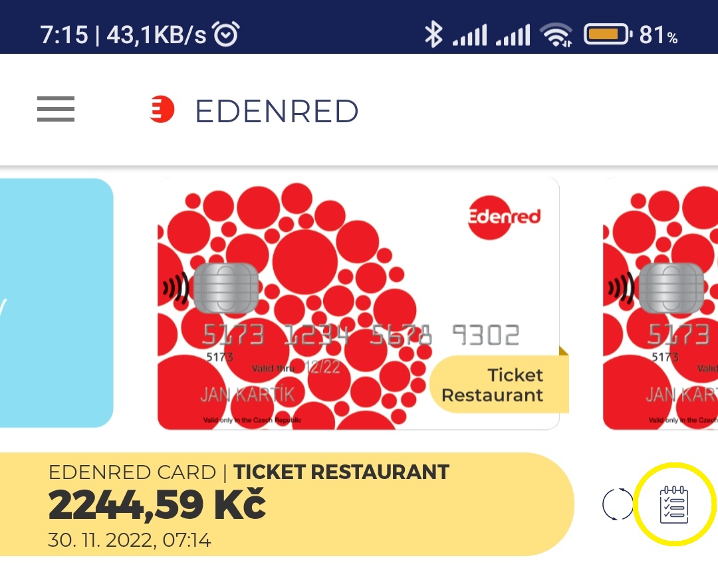Viewport: 718px width, 588px height.
Task: Tap the battery indicator icon
Action: pyautogui.click(x=608, y=35)
